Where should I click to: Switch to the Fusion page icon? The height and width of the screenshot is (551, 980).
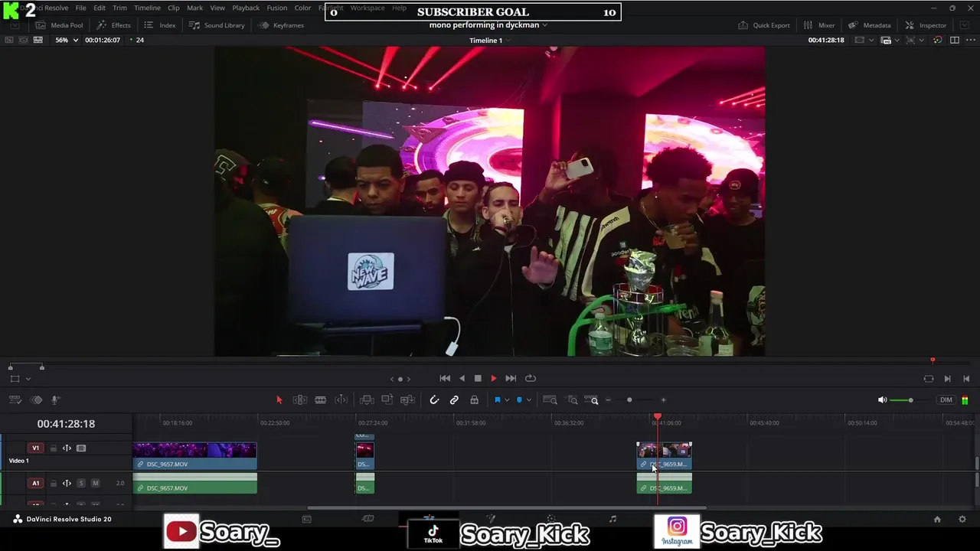tap(490, 519)
